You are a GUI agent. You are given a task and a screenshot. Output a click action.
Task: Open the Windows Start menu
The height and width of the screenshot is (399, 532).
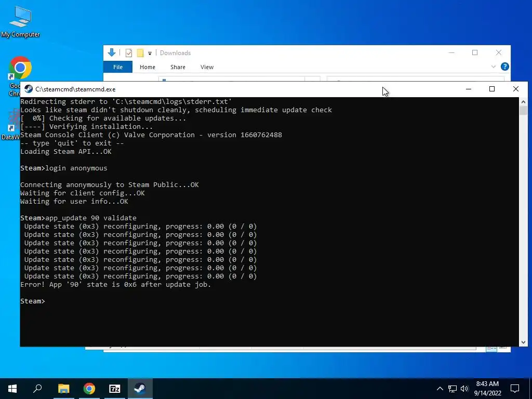pos(12,389)
